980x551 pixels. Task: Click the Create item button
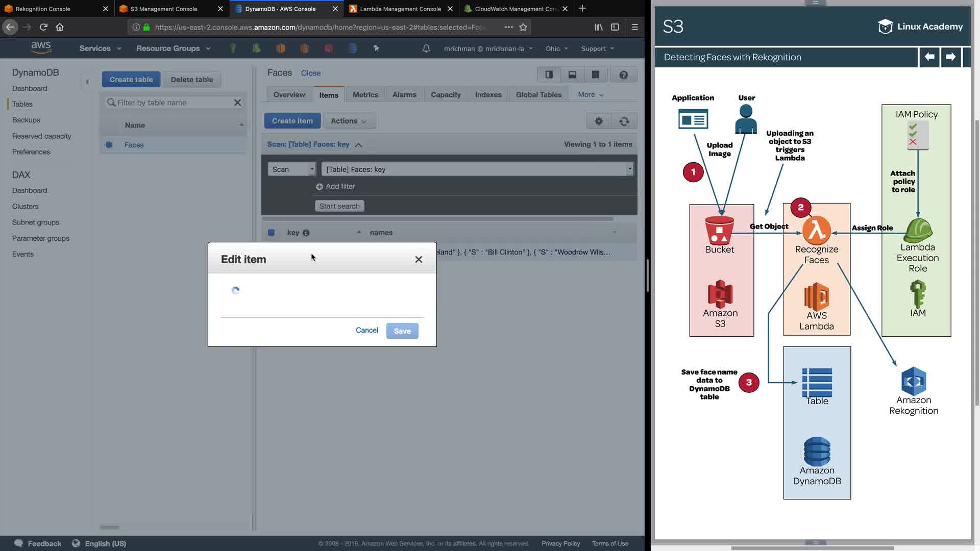click(292, 121)
